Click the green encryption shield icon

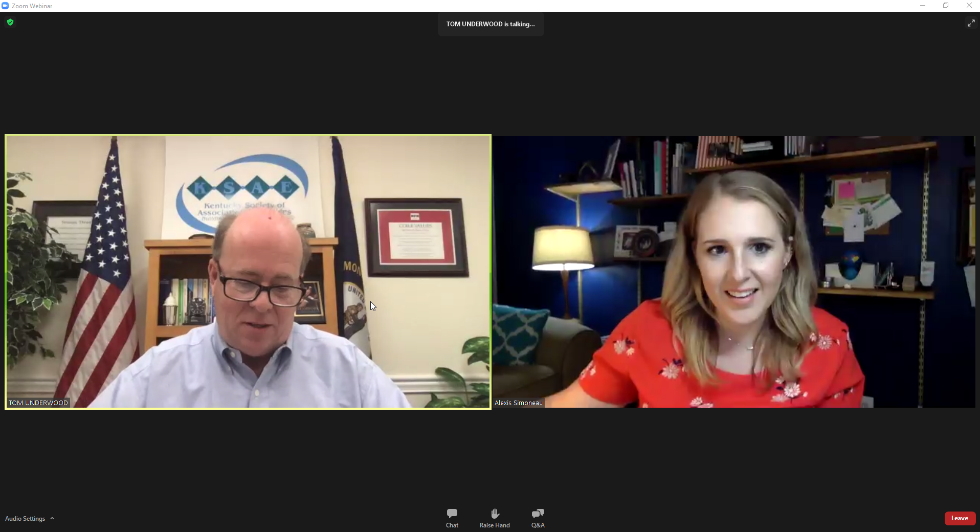click(x=10, y=22)
